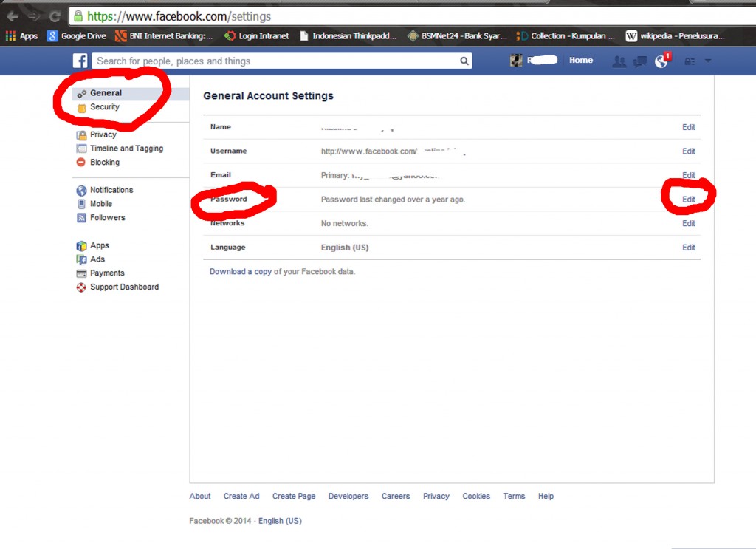The width and height of the screenshot is (756, 549).
Task: Click the red Blocking icon
Action: 81,162
